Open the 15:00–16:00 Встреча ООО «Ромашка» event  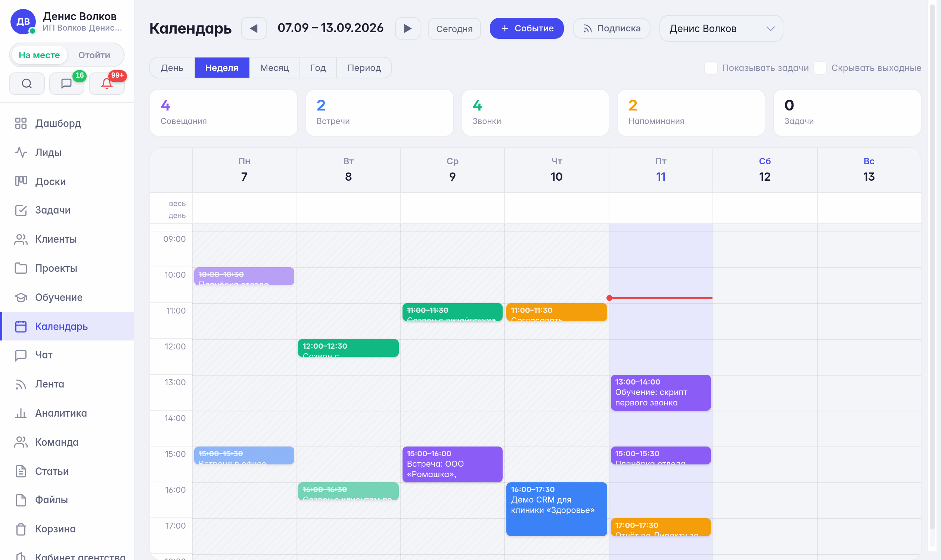(x=452, y=464)
